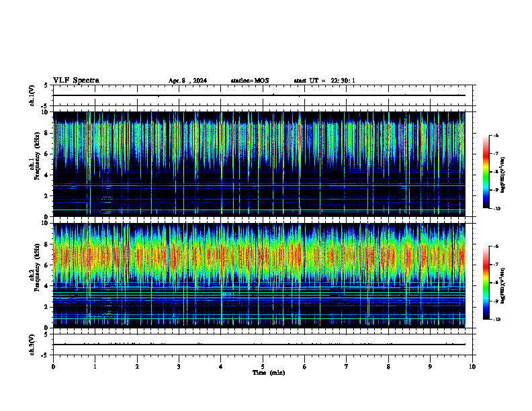The height and width of the screenshot is (411, 532).
Task: Click the "start UT = 22:30: 1" label
Action: point(324,81)
